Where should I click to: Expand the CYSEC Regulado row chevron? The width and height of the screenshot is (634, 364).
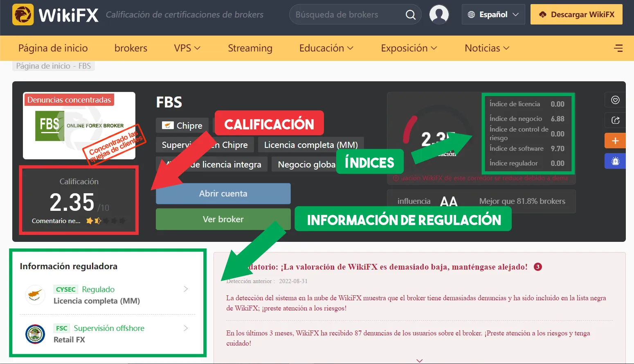186,289
